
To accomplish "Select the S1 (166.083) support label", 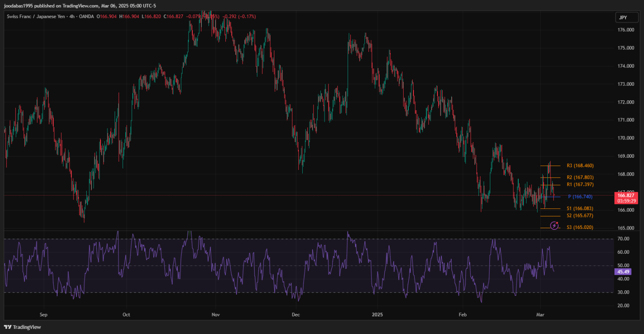I will (580, 208).
